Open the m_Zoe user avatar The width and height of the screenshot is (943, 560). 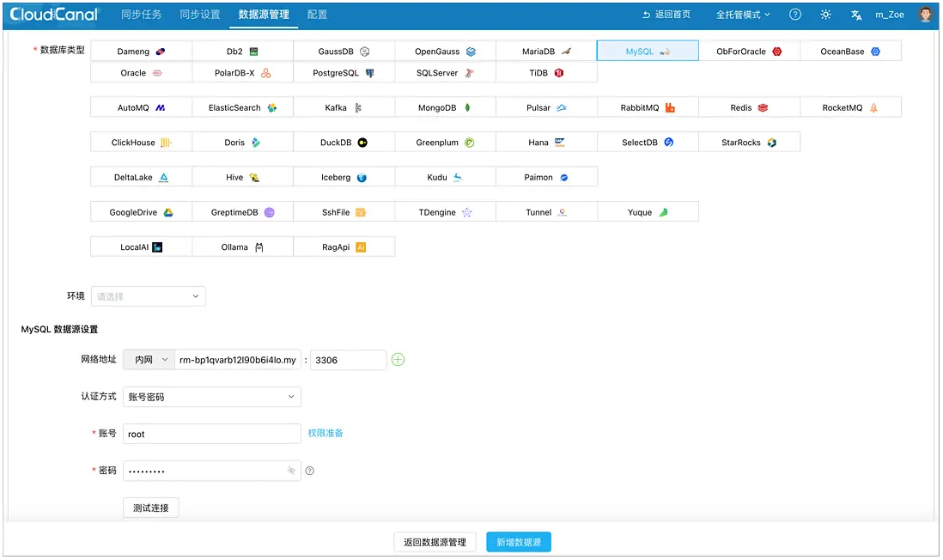point(926,15)
